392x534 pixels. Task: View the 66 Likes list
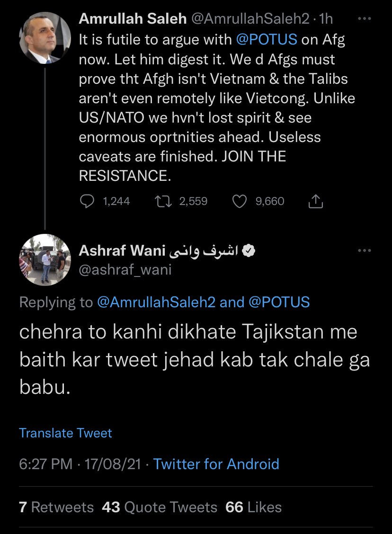253,507
